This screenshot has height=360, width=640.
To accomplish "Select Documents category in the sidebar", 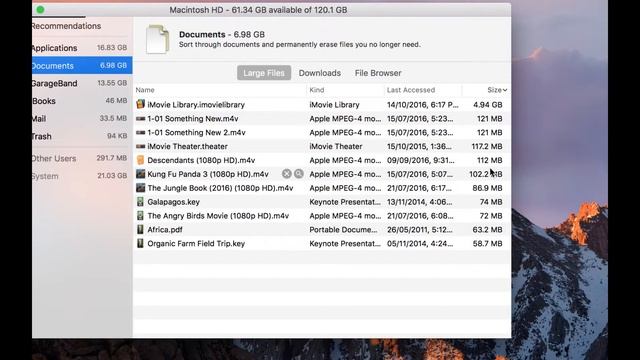I will tap(82, 65).
